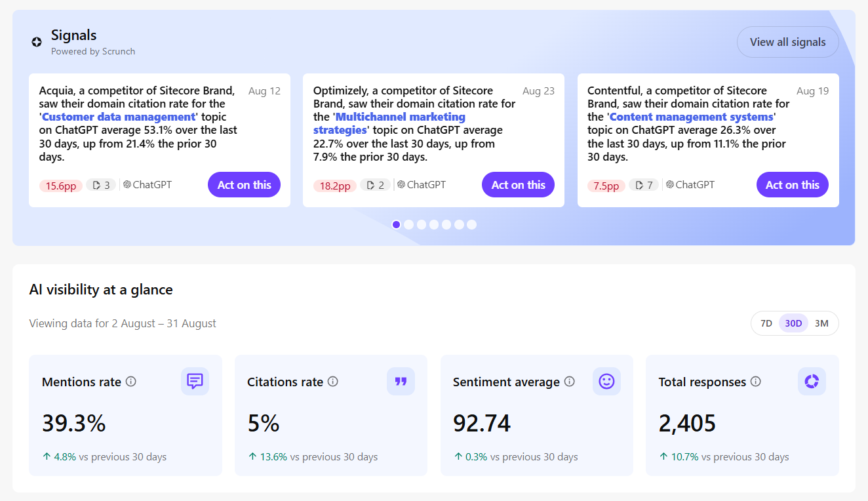Viewport: 868px width, 501px height.
Task: Show info for Sentiment average
Action: click(x=570, y=382)
